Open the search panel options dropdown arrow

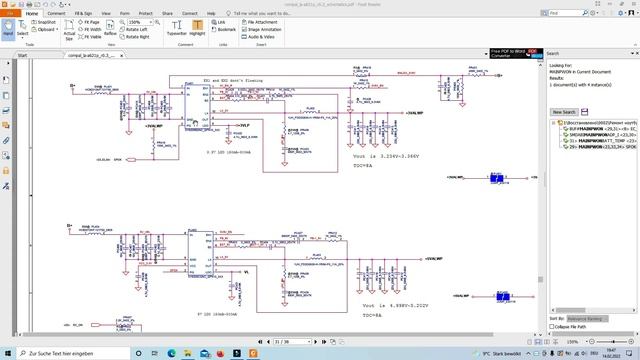click(632, 53)
